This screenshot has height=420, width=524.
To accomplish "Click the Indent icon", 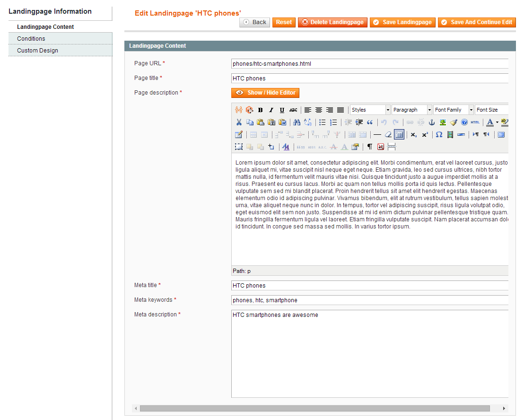I will click(359, 122).
